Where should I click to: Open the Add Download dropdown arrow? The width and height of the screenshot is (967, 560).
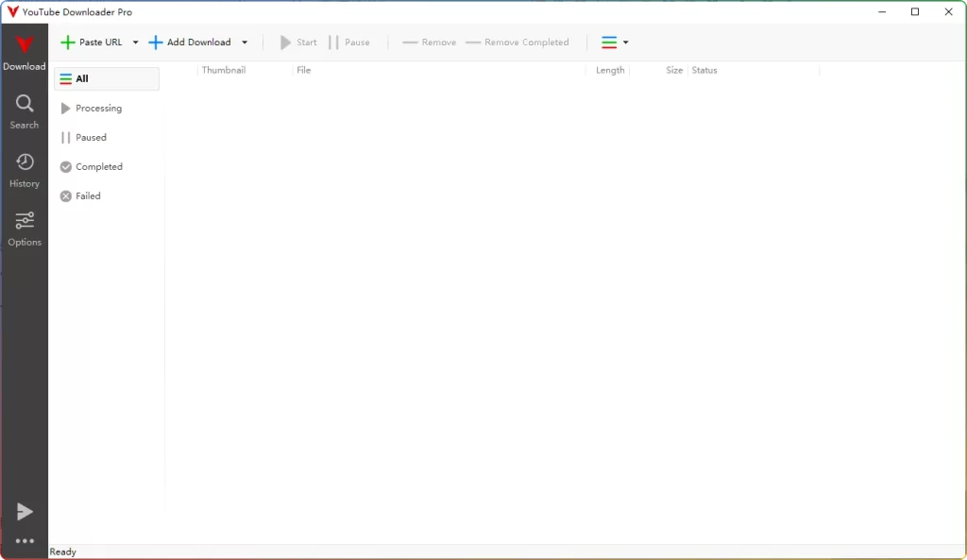(244, 42)
